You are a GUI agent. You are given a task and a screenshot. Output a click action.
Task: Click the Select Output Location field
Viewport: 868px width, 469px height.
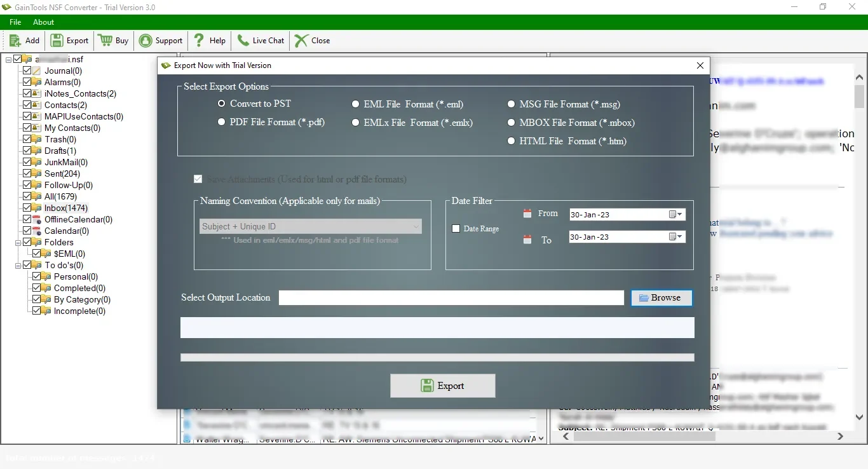tap(451, 298)
